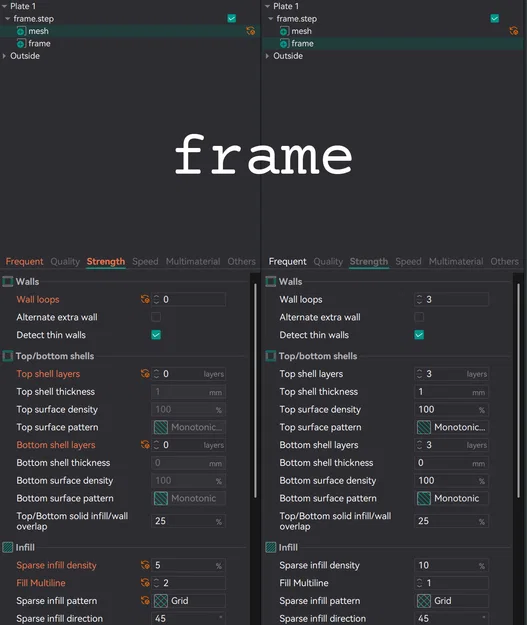Adjust Bottom shell layers stepper, right panel
The image size is (527, 625).
tap(419, 445)
